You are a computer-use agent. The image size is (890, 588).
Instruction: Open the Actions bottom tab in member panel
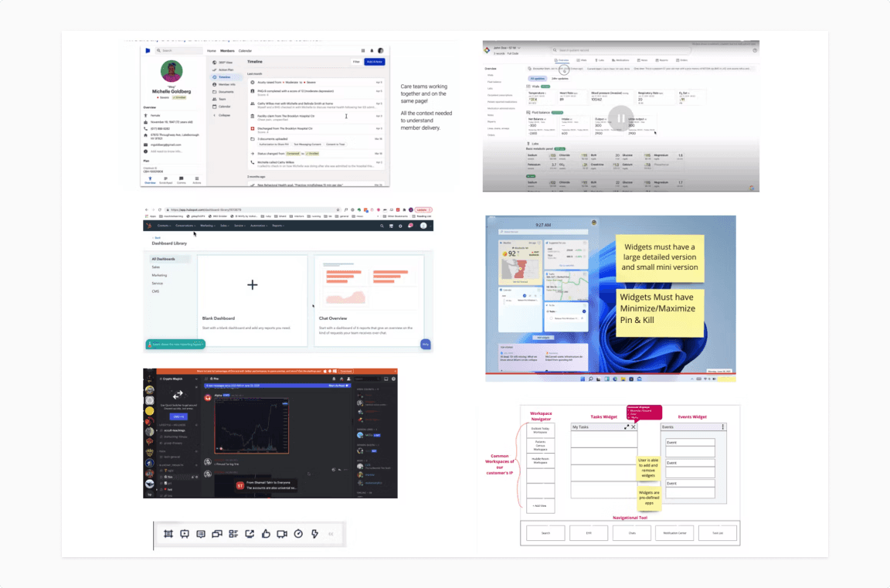coord(196,181)
